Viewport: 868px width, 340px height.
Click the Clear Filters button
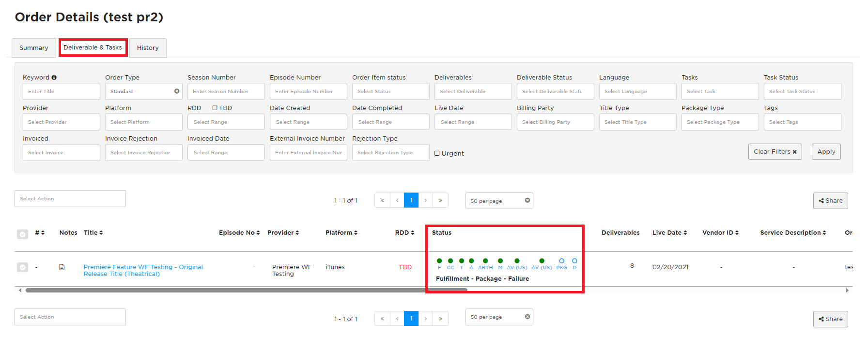tap(775, 151)
